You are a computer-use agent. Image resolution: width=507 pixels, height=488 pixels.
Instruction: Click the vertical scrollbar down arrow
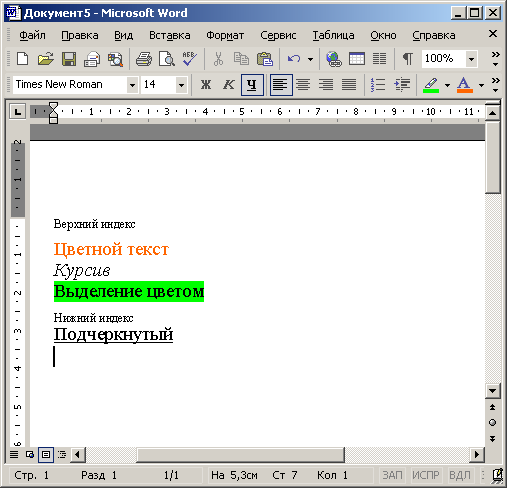click(493, 391)
